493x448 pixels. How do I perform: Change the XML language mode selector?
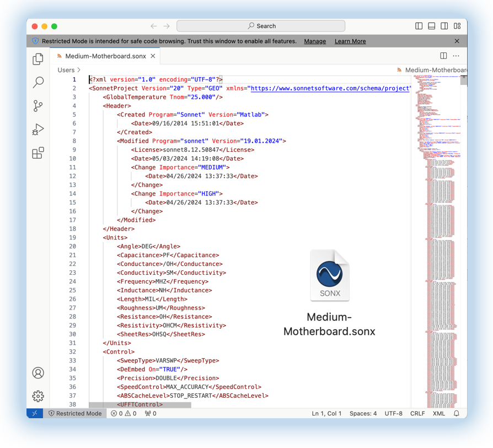(x=438, y=413)
